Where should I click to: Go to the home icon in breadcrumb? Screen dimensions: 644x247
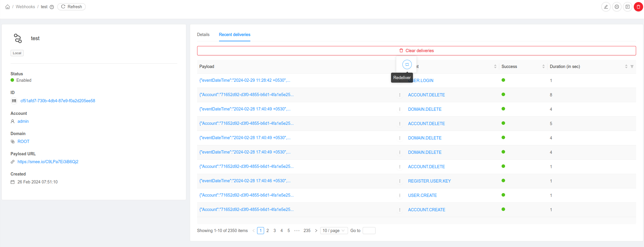coord(8,7)
